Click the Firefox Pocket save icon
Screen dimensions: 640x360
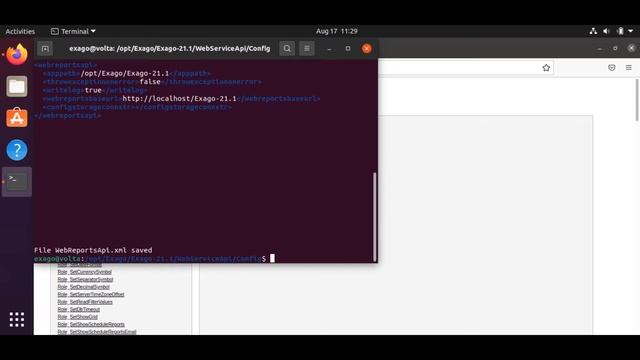[611, 68]
